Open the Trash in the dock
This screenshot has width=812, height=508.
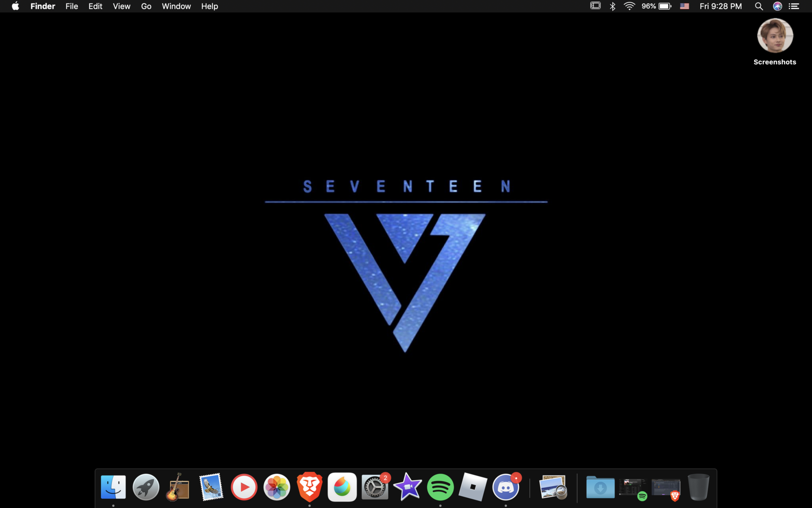(698, 487)
